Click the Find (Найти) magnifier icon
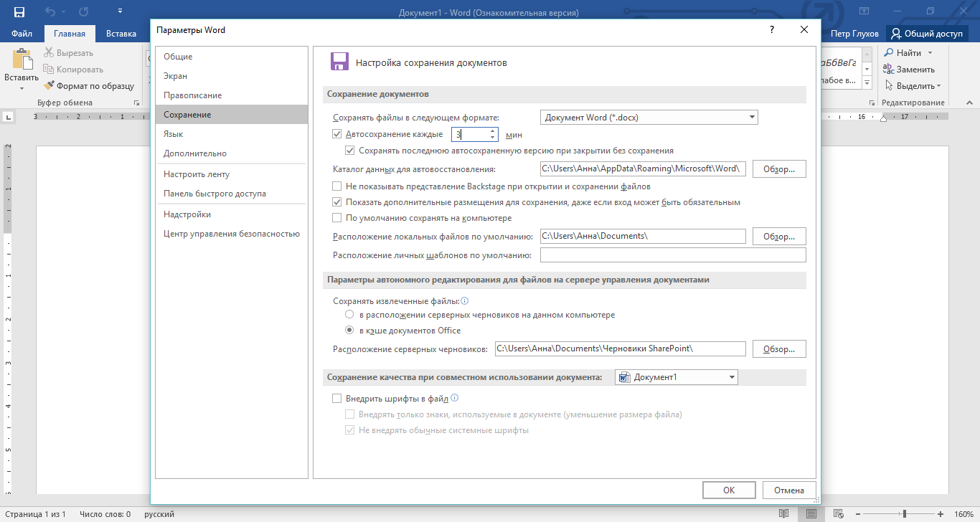 pos(889,53)
